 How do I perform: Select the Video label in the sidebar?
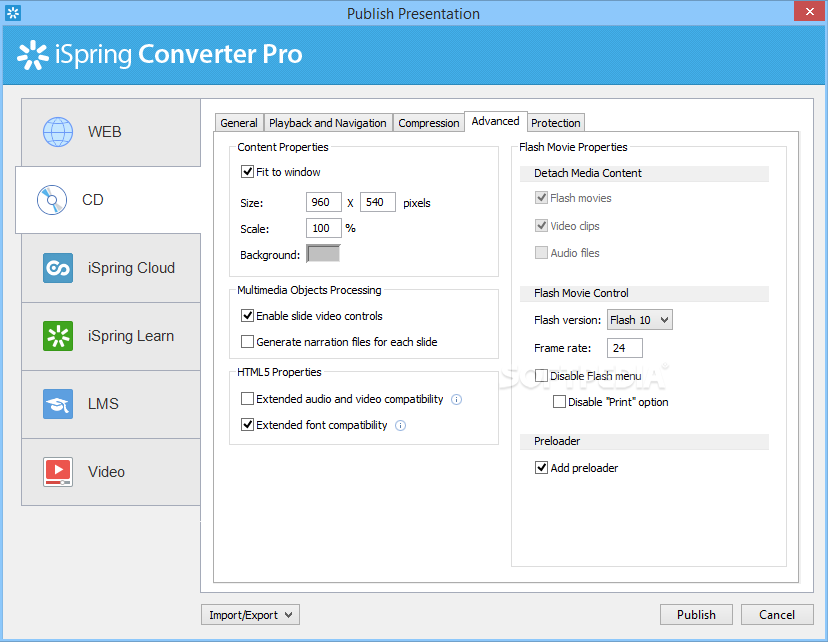coord(106,472)
